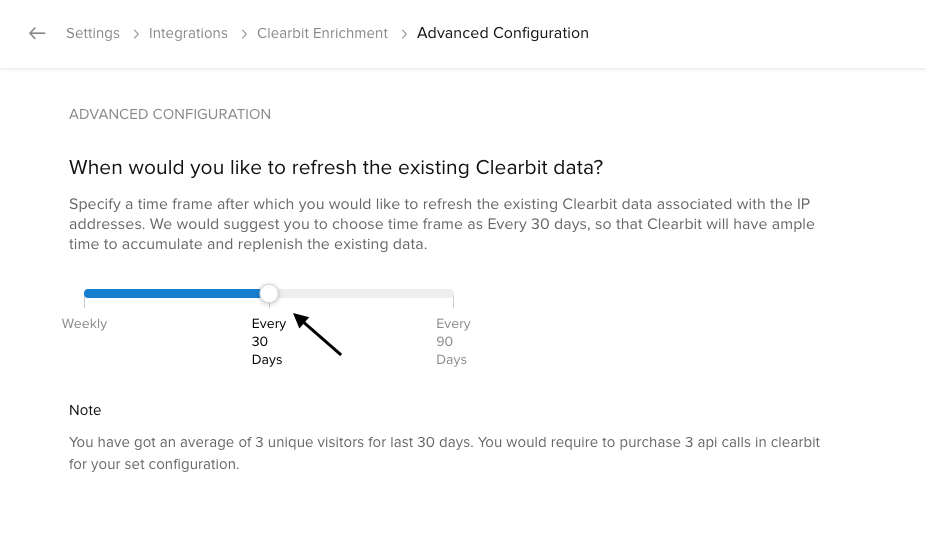This screenshot has height=550, width=926.
Task: Select the Advanced Configuration breadcrumb
Action: click(x=502, y=33)
